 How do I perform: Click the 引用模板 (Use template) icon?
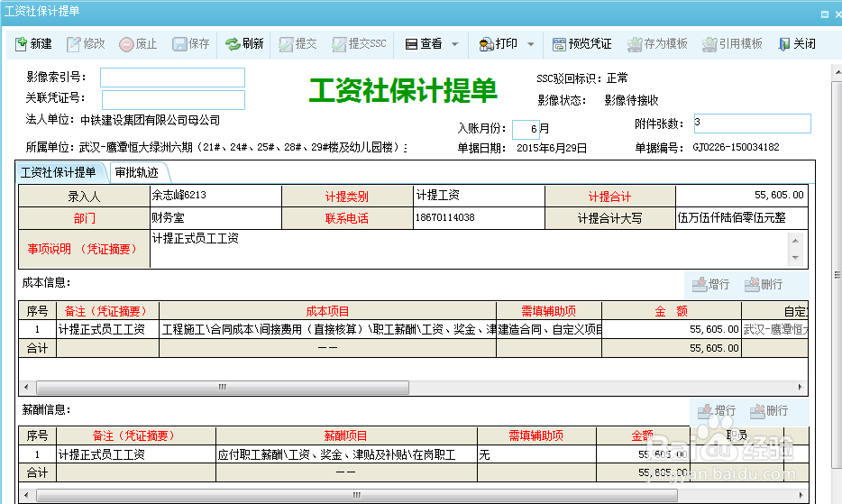(709, 44)
